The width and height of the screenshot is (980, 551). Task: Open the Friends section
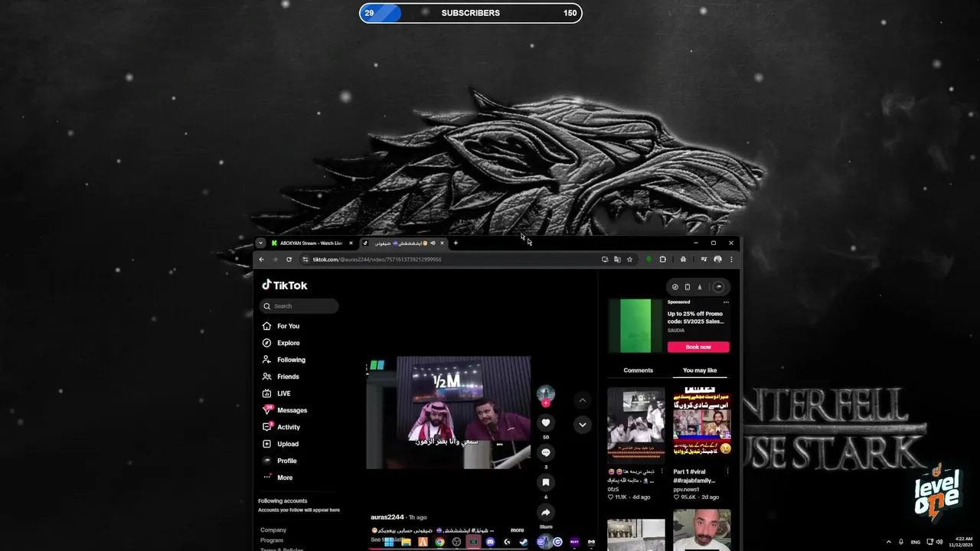point(281,377)
